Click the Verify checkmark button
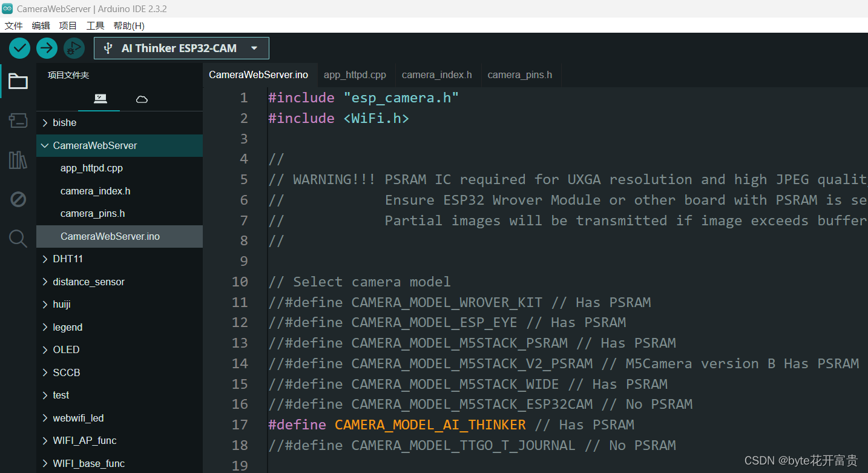The image size is (868, 473). (x=19, y=48)
